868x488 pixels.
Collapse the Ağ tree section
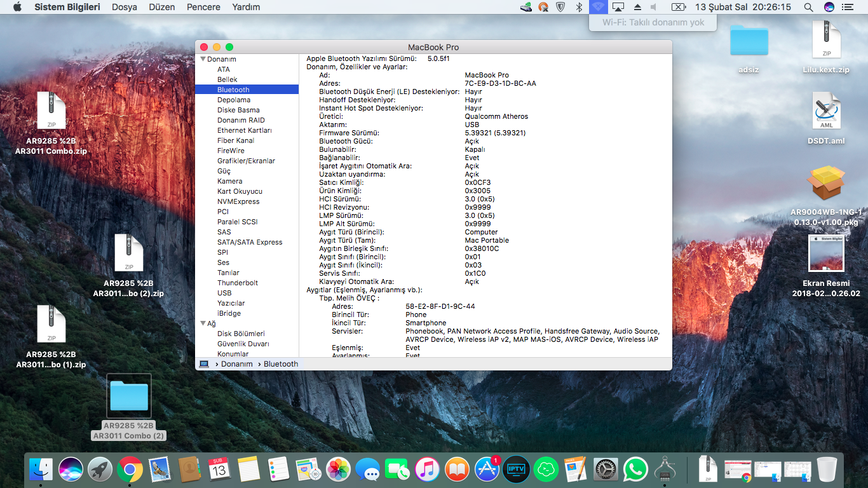click(203, 323)
